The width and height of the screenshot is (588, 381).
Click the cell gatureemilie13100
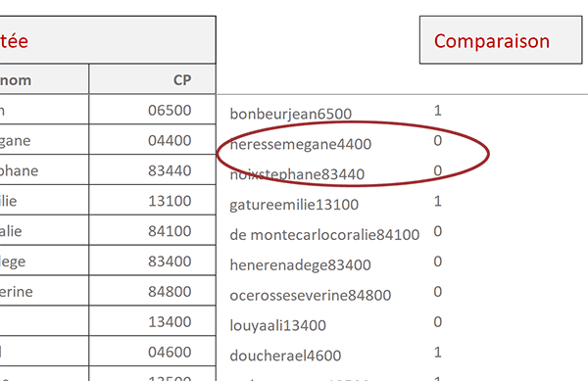pyautogui.click(x=294, y=205)
